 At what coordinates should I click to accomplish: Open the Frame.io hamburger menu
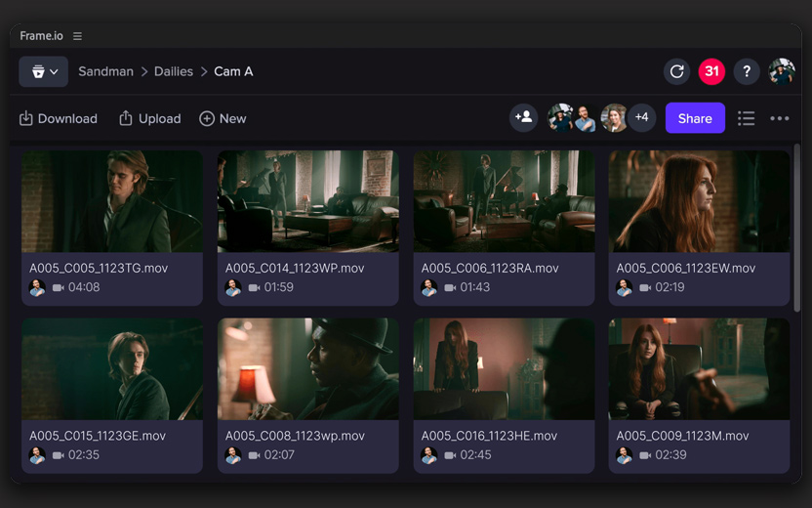click(x=77, y=36)
